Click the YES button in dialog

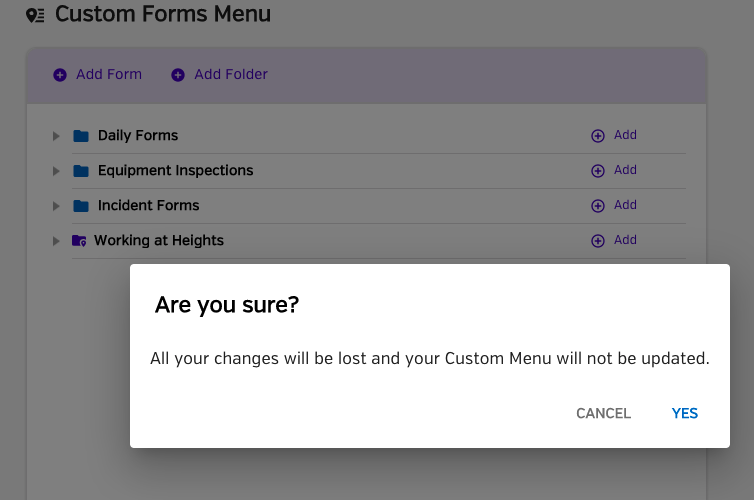684,413
